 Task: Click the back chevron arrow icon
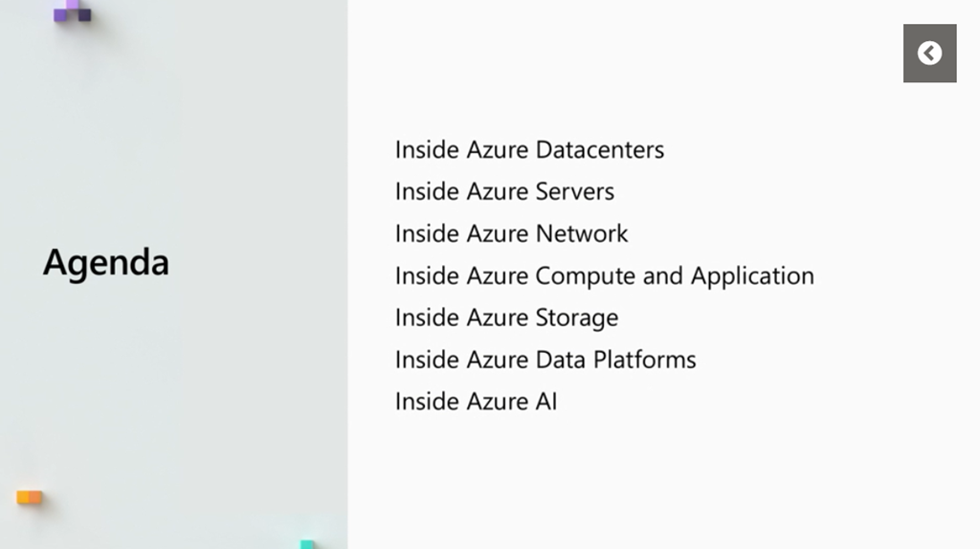[x=929, y=54]
